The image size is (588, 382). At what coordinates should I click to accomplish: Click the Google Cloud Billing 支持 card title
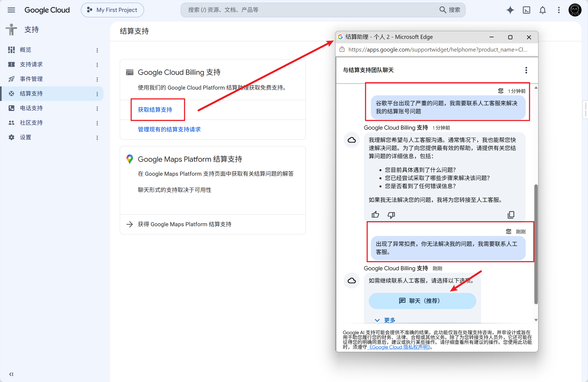click(179, 72)
